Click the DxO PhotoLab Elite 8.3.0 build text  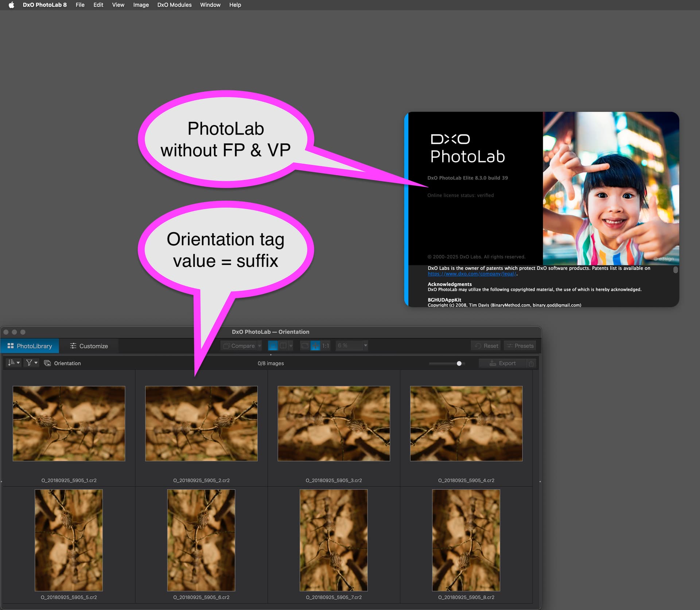(467, 178)
